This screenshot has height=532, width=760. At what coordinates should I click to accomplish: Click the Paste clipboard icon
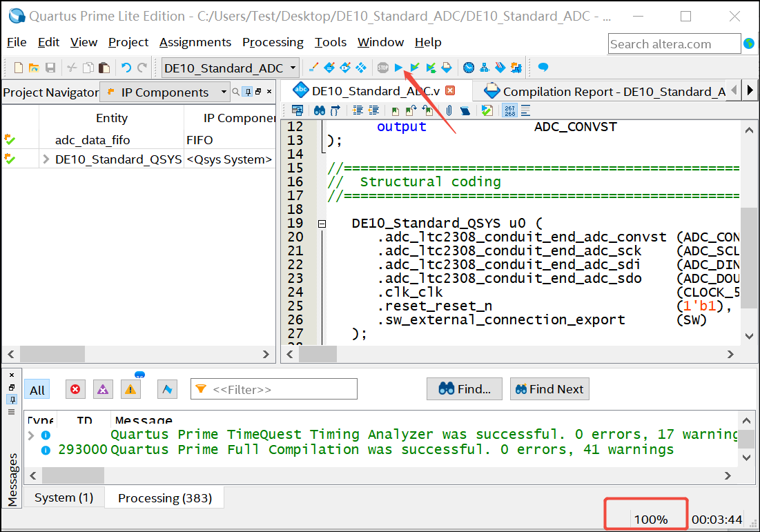coord(104,68)
